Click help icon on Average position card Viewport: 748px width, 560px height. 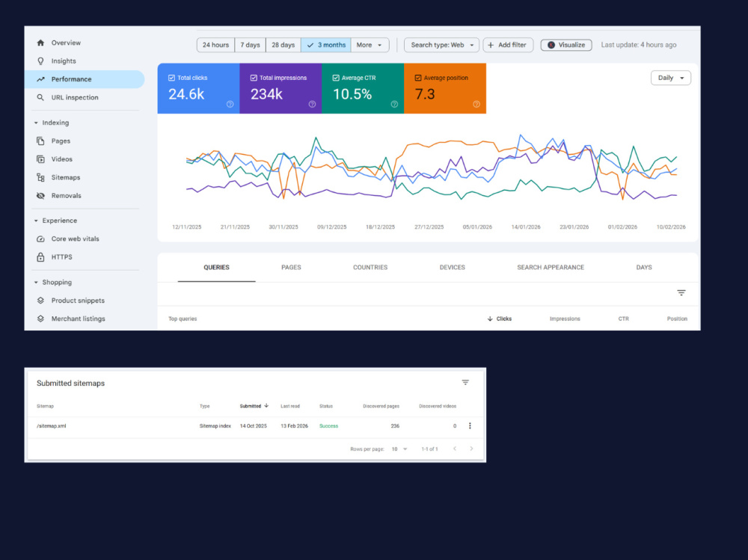pos(476,105)
